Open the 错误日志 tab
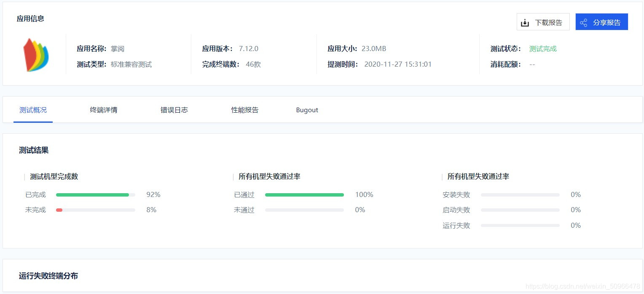The image size is (644, 294). (x=174, y=110)
